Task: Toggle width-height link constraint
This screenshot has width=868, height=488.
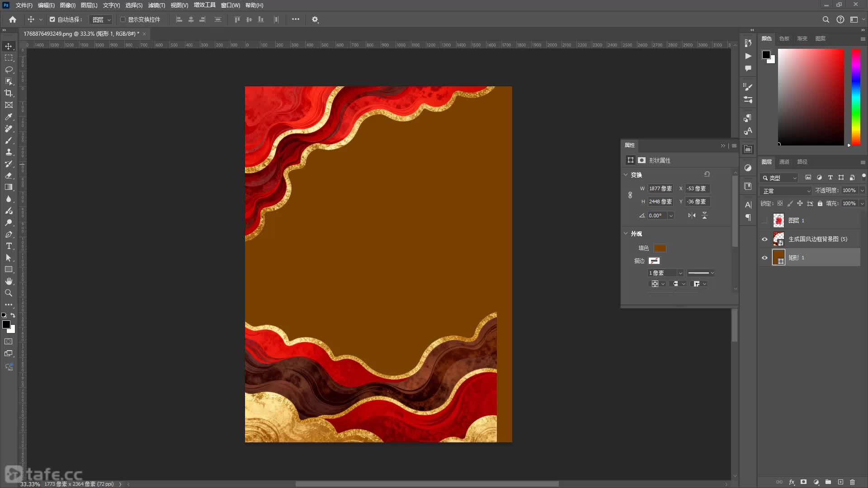Action: pyautogui.click(x=630, y=195)
